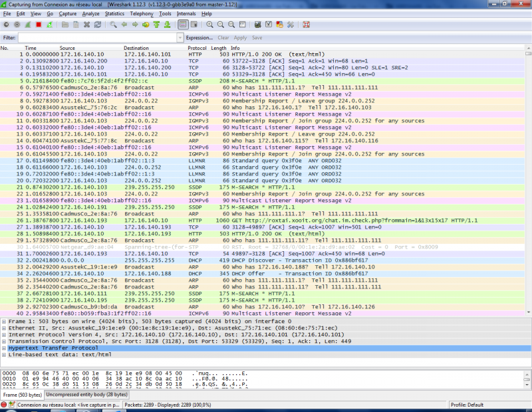Find a packet (magnifier icon)
Screen dimensions: 532x412
pyautogui.click(x=113, y=25)
